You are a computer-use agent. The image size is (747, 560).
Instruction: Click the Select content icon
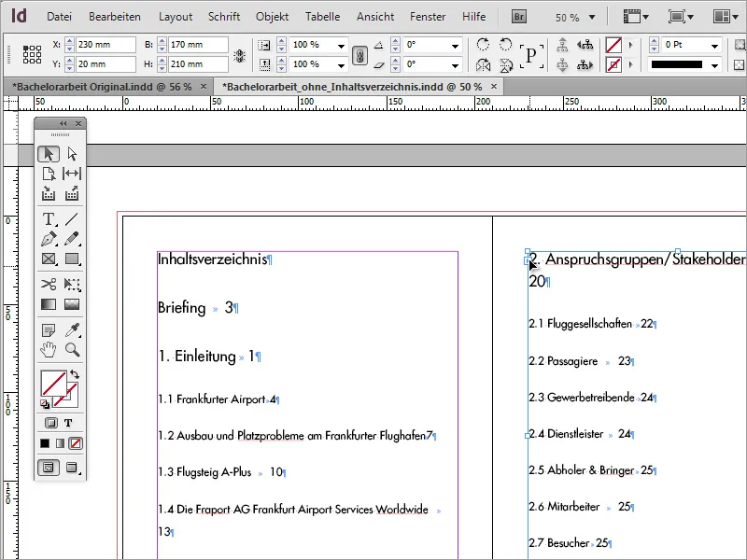[x=563, y=64]
